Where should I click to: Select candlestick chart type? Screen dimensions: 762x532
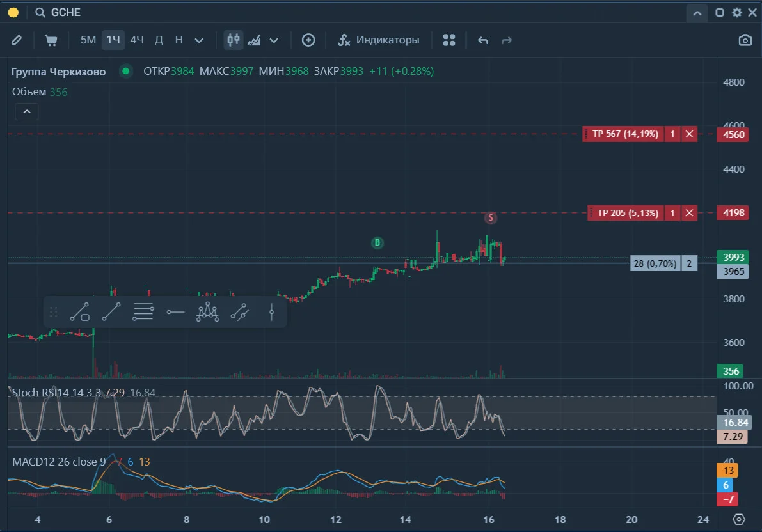tap(234, 40)
